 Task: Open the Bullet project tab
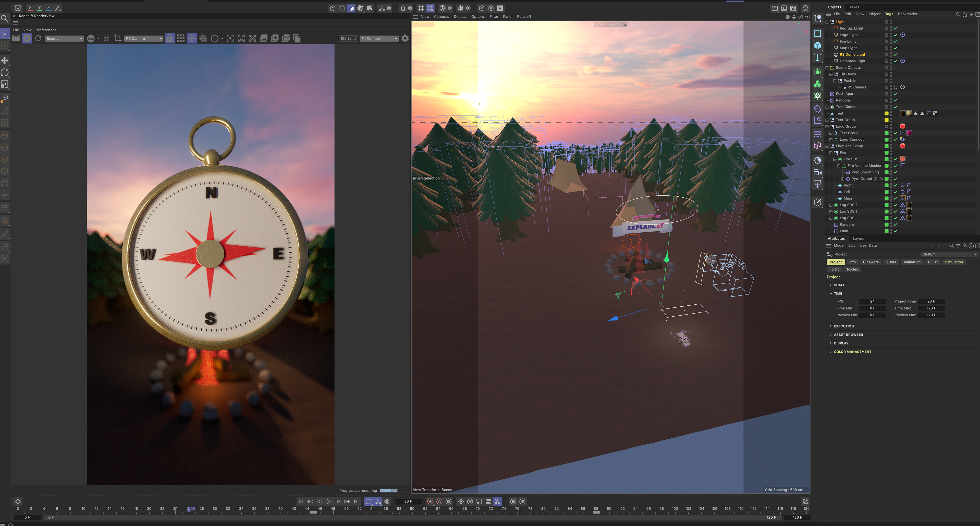(933, 262)
